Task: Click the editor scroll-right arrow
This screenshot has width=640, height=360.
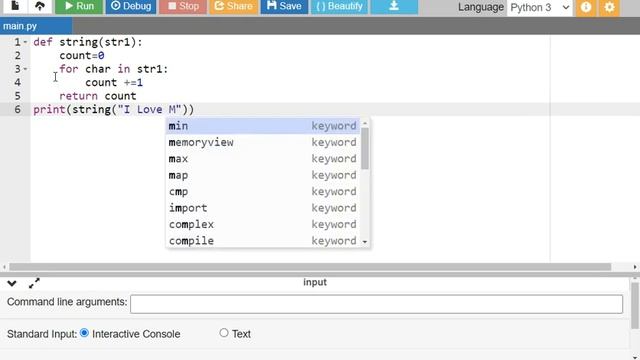Action: click(x=635, y=267)
